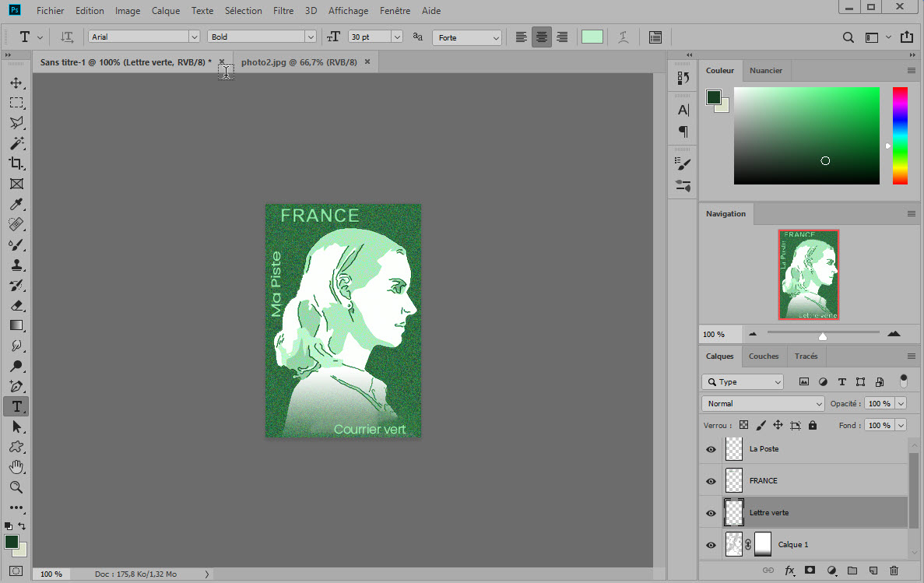Select the FRANCE layer name

coord(763,480)
